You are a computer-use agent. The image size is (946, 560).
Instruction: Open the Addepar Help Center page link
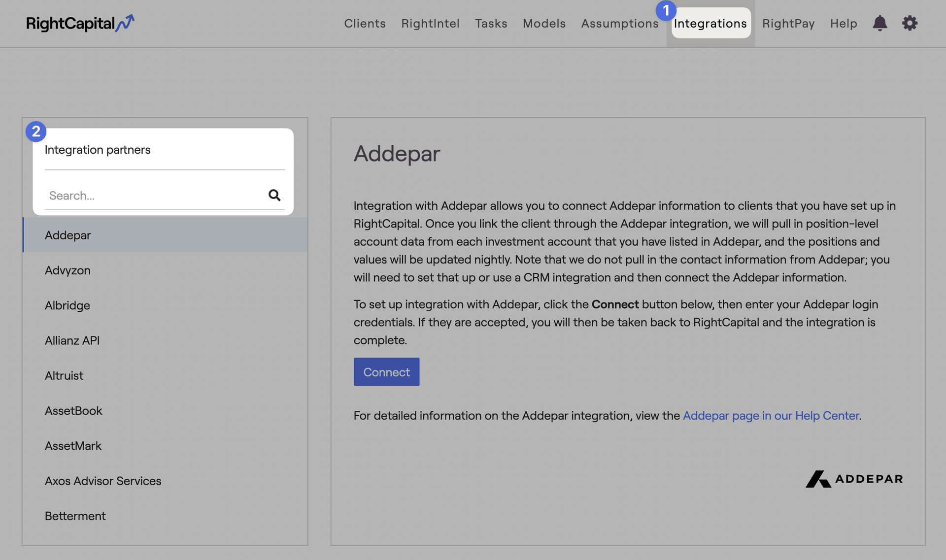[x=771, y=415]
